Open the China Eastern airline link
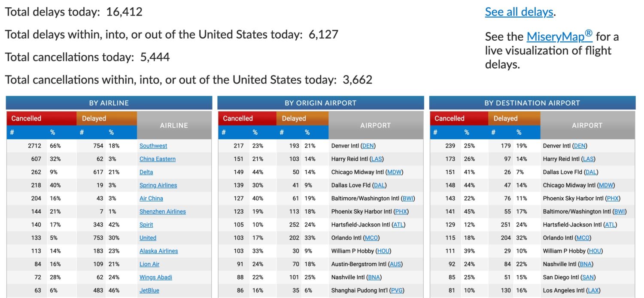 [x=157, y=159]
